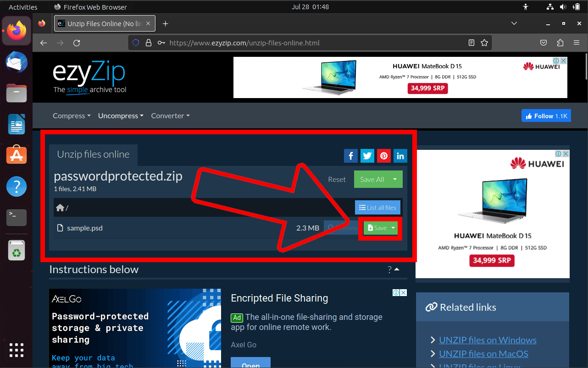Screen dimensions: 588x368
Task: Open the Converter dropdown menu
Action: [x=170, y=115]
